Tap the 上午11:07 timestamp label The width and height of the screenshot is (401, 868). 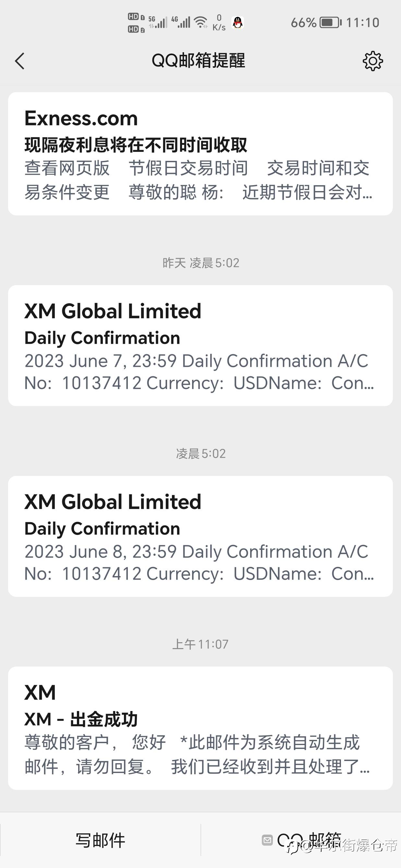pyautogui.click(x=200, y=644)
